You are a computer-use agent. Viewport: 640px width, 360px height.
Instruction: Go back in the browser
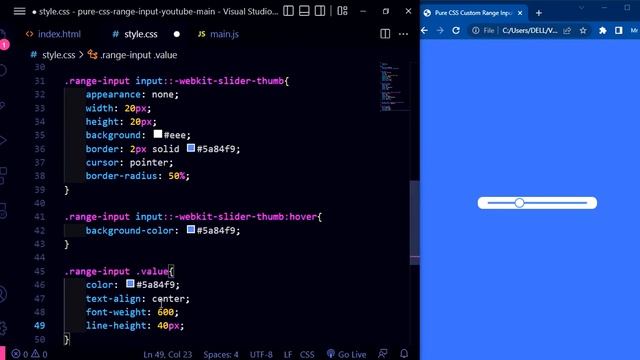click(x=424, y=31)
